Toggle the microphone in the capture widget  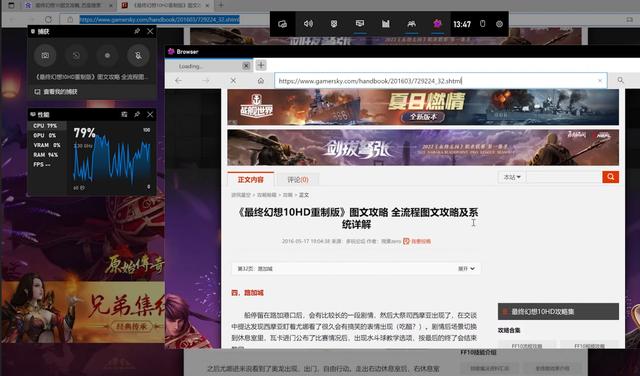(138, 56)
